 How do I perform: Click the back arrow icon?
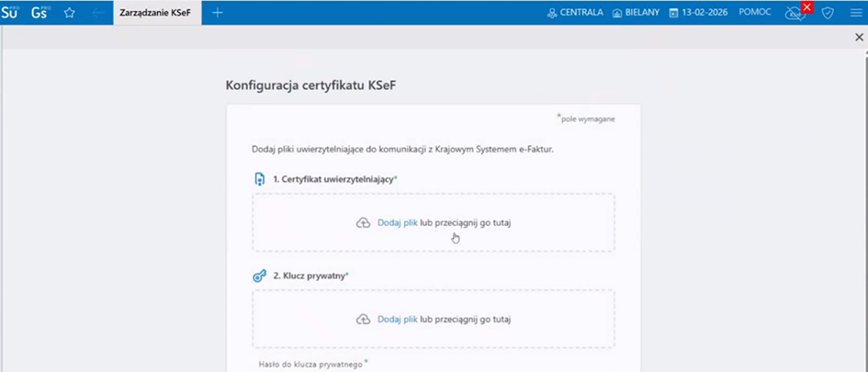pos(96,13)
